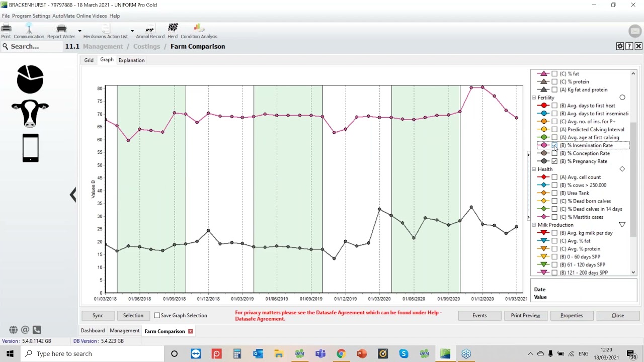Click the pie chart sidebar icon
644x362 pixels.
30,79
